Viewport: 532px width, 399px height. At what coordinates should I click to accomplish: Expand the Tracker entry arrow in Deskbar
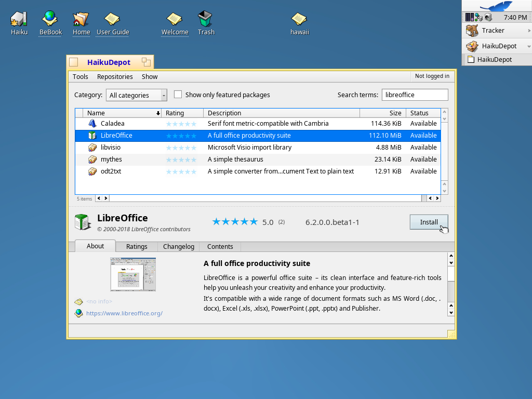click(x=529, y=31)
